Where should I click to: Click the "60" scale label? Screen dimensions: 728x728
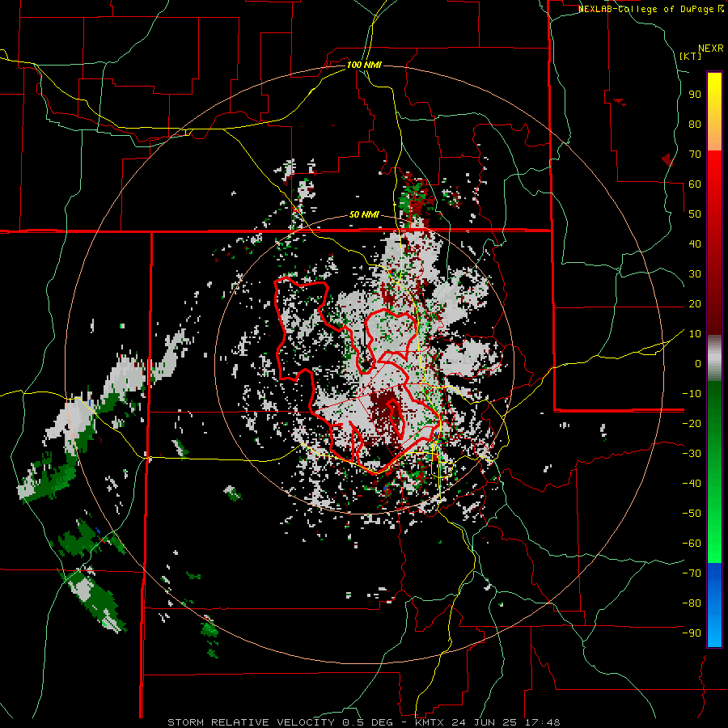pyautogui.click(x=695, y=184)
